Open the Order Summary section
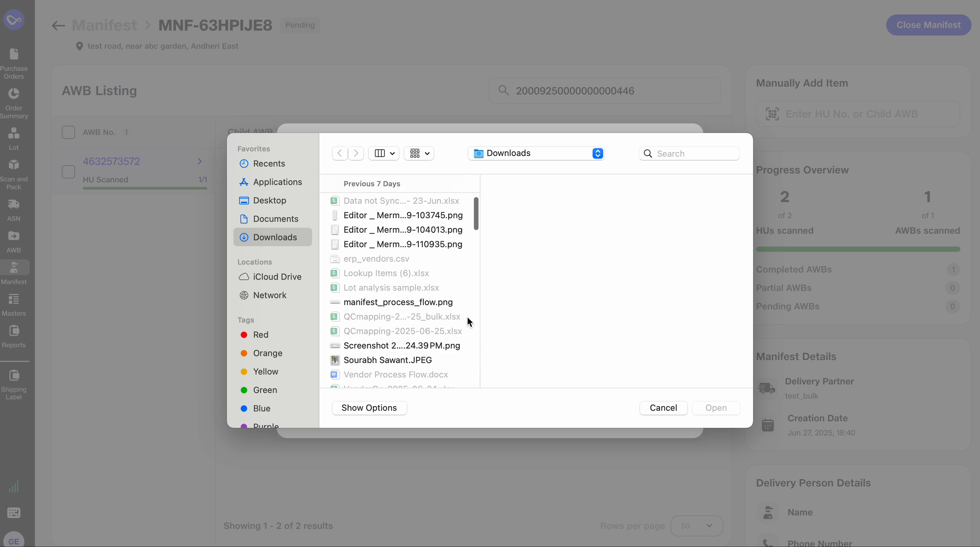Screen dimensions: 980x547 (x=14, y=102)
